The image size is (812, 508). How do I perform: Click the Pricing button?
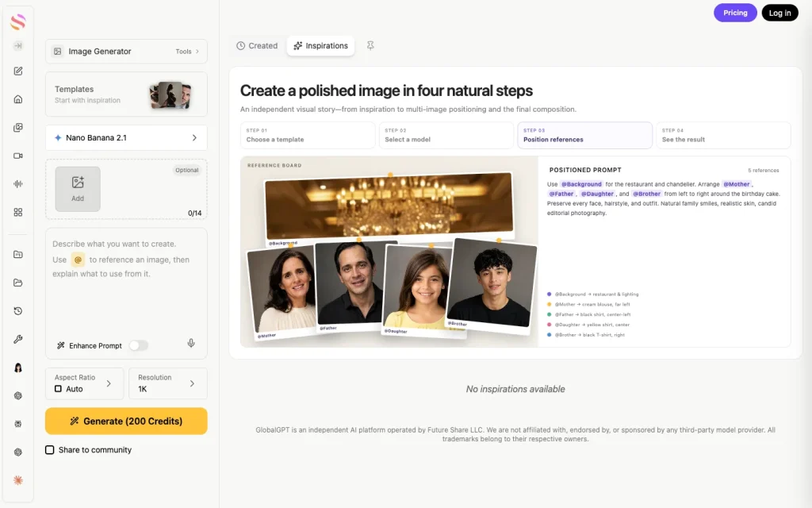coord(735,13)
